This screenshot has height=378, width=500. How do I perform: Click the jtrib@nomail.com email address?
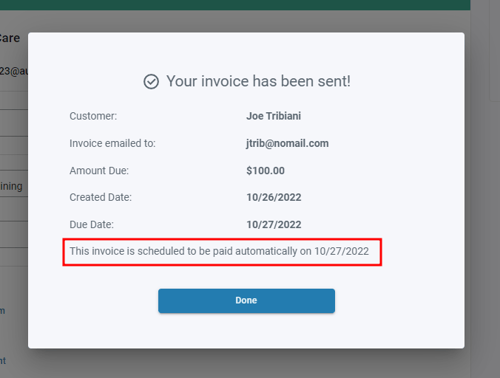click(287, 143)
